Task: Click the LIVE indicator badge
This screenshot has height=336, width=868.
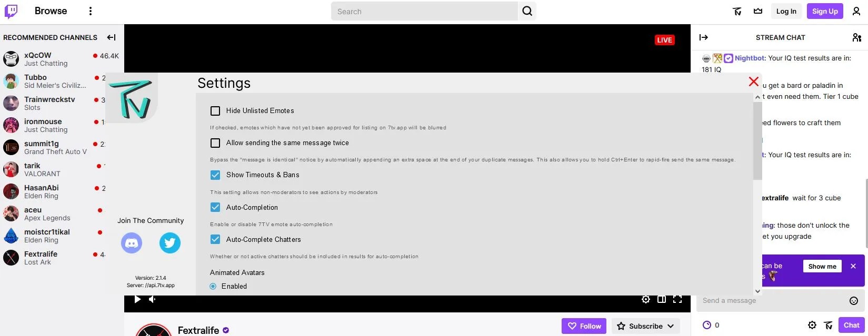Action: tap(664, 40)
